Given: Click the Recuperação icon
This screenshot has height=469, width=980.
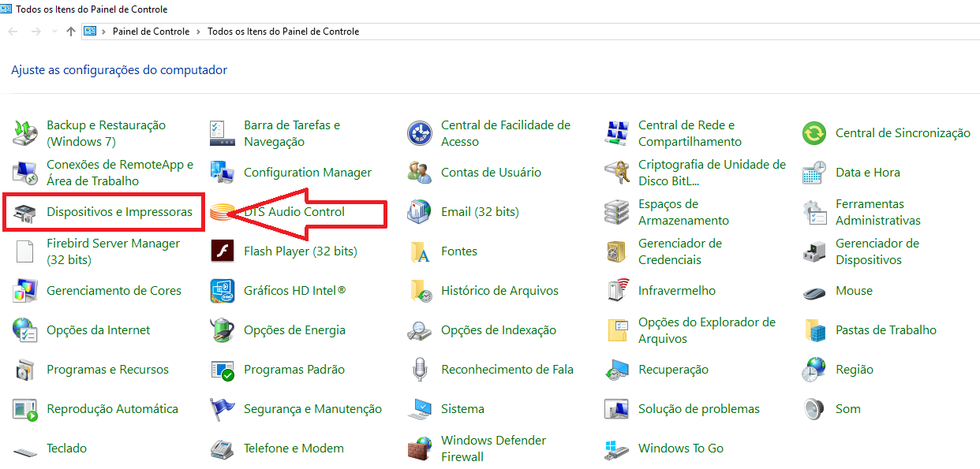Looking at the screenshot, I should 616,370.
